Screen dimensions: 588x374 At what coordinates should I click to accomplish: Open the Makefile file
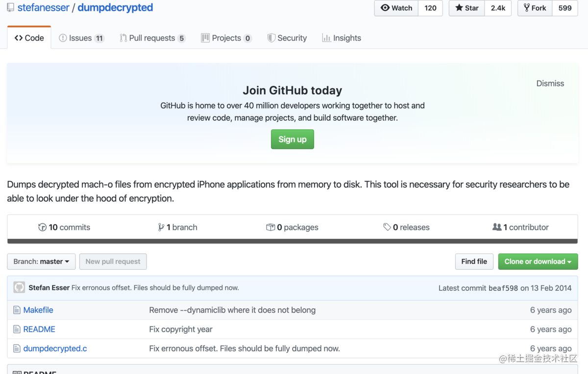point(38,310)
